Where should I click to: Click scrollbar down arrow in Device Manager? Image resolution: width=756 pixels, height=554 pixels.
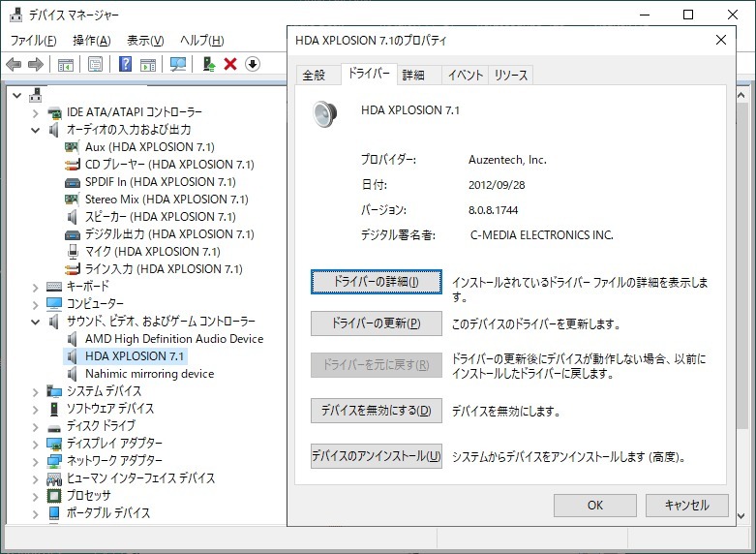tap(741, 515)
